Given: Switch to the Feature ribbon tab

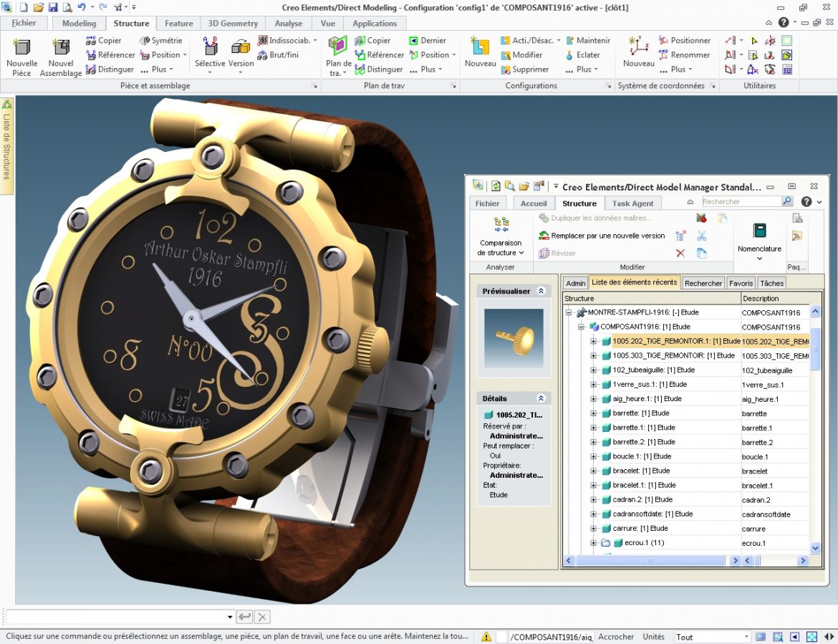Looking at the screenshot, I should pyautogui.click(x=178, y=24).
